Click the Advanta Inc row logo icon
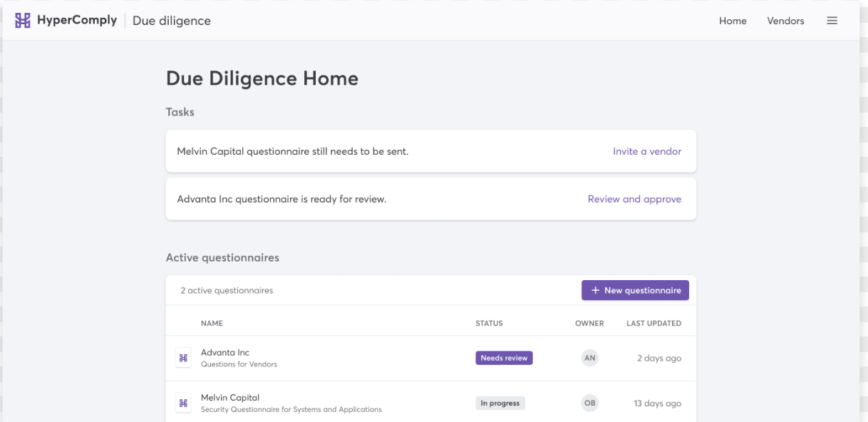The width and height of the screenshot is (868, 422). pyautogui.click(x=183, y=358)
